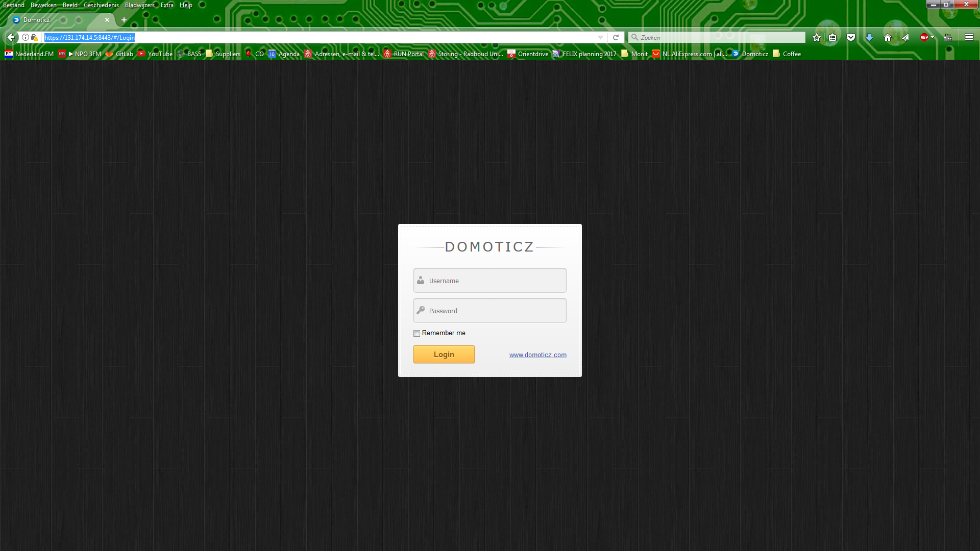Click the site info icon in the URL bar
Viewport: 980px width, 551px height.
click(26, 37)
